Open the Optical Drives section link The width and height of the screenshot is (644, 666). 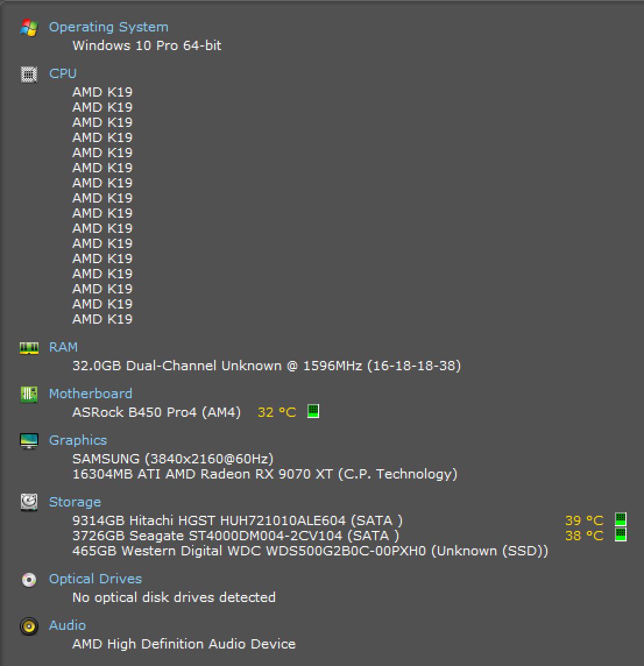coord(95,579)
